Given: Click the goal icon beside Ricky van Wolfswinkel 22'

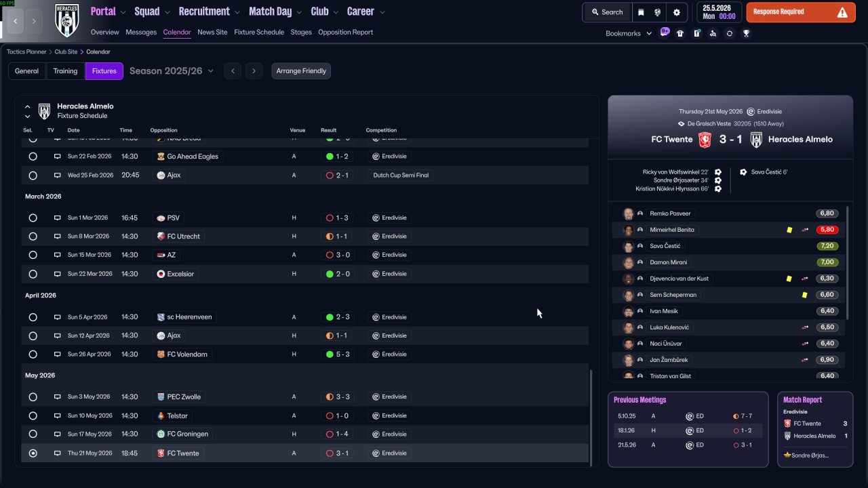Looking at the screenshot, I should tap(718, 172).
